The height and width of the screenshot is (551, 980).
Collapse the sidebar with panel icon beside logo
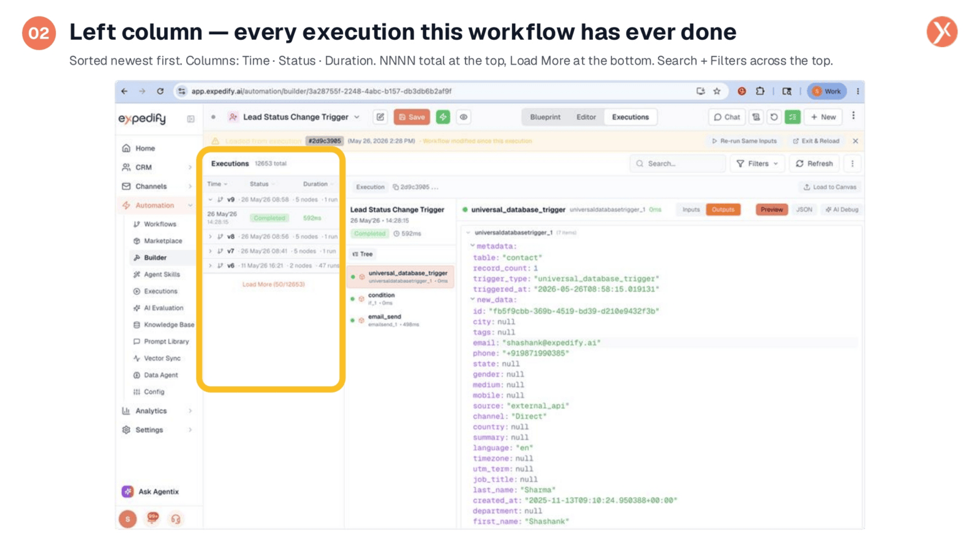190,119
